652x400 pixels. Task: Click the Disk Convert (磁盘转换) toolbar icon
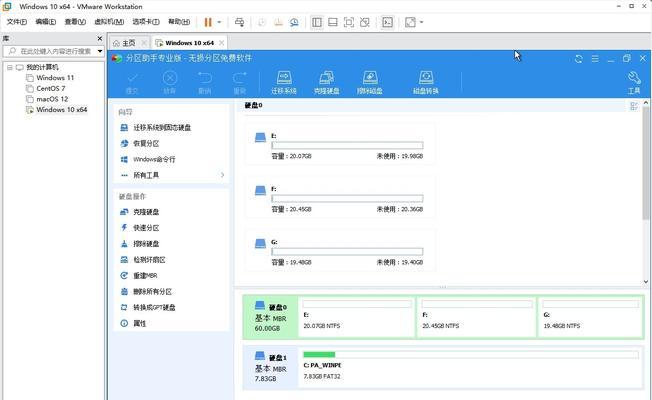tap(426, 78)
